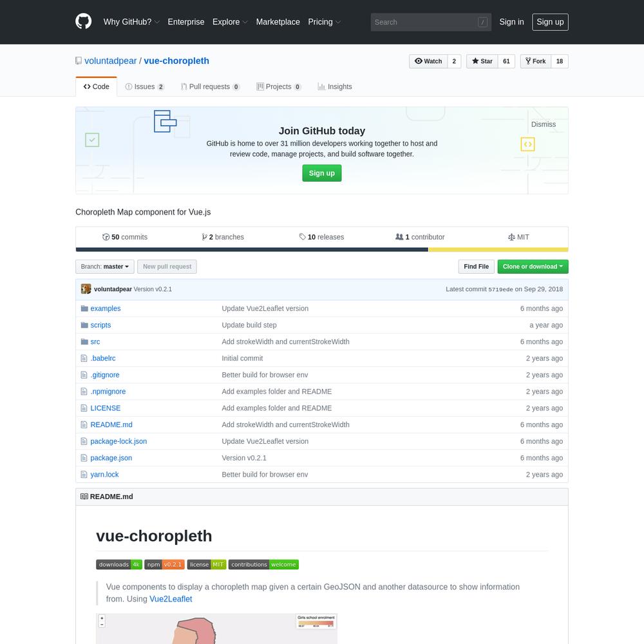Screen dimensions: 644x644
Task: Open voluntadpear's avatar in the commit bar
Action: (x=86, y=289)
